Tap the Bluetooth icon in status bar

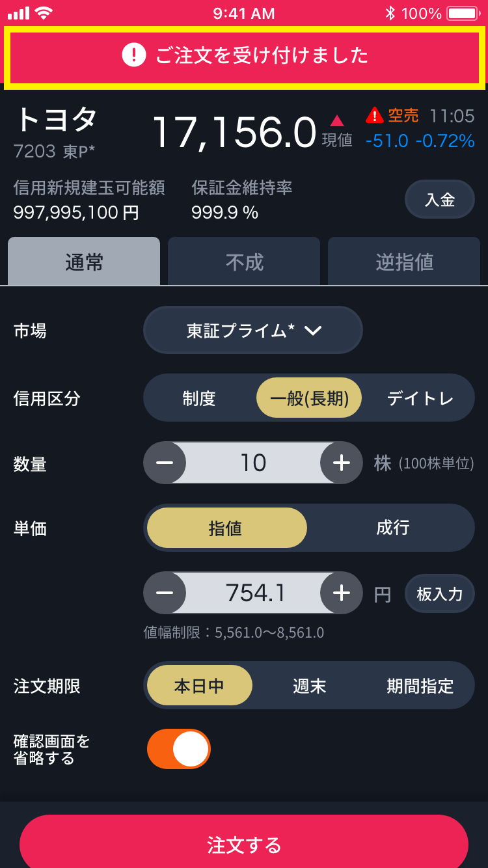point(390,13)
